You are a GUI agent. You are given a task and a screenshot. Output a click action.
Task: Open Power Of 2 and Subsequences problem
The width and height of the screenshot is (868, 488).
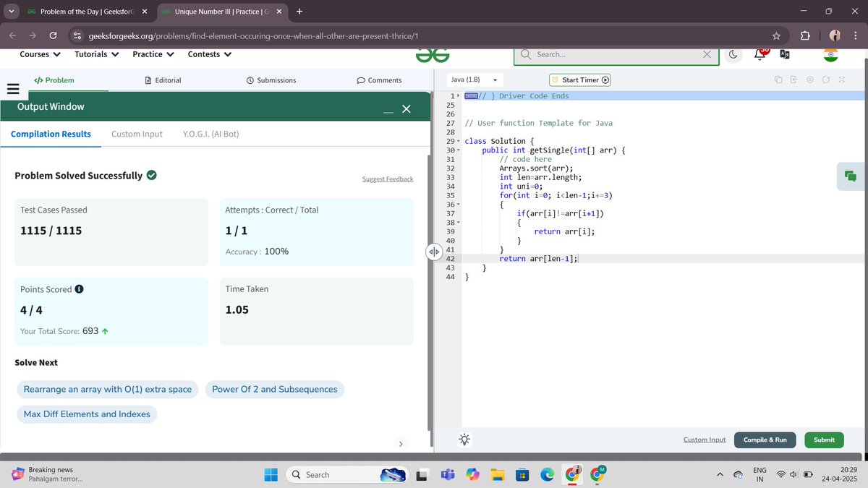click(x=275, y=389)
